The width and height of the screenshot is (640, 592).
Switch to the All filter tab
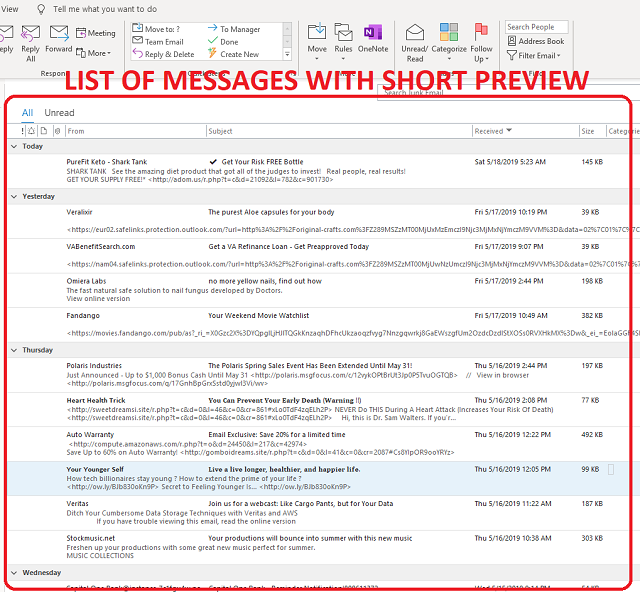[27, 113]
